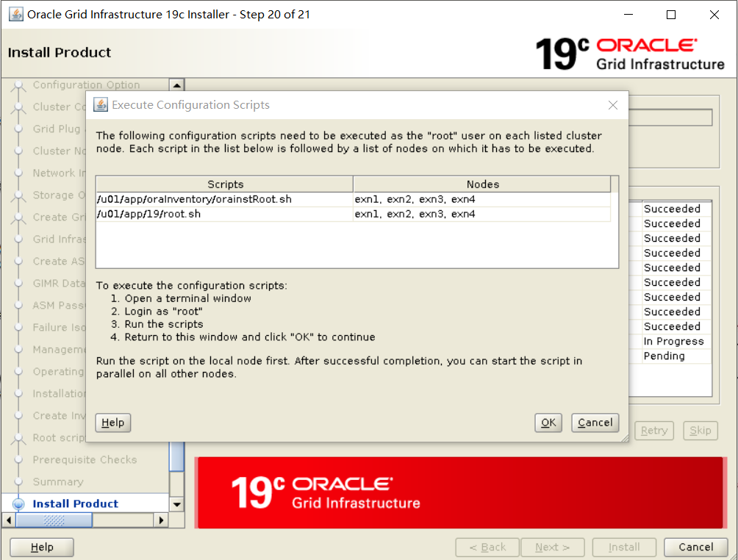Click the Nodes column header
This screenshot has height=560, width=738.
482,184
